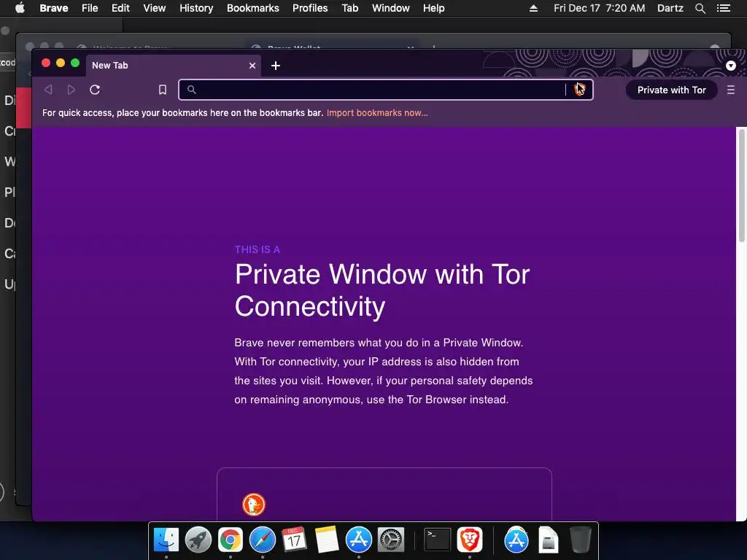Open Spotlight search in menu bar
The height and width of the screenshot is (560, 747).
[x=700, y=8]
